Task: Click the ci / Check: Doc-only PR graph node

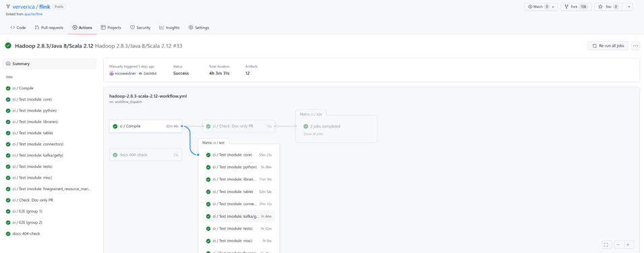Action: tap(239, 126)
